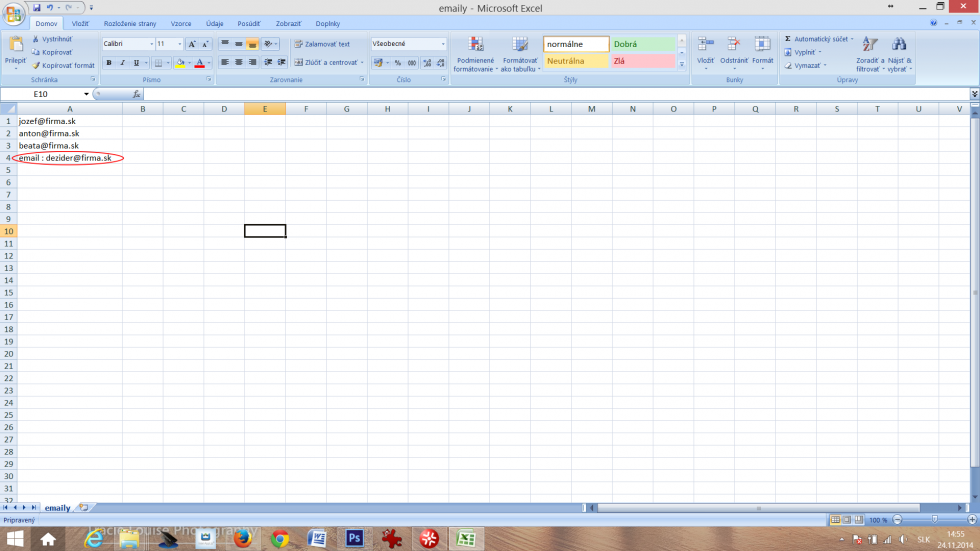Click Odstrániť delete cells icon

pos(734,44)
